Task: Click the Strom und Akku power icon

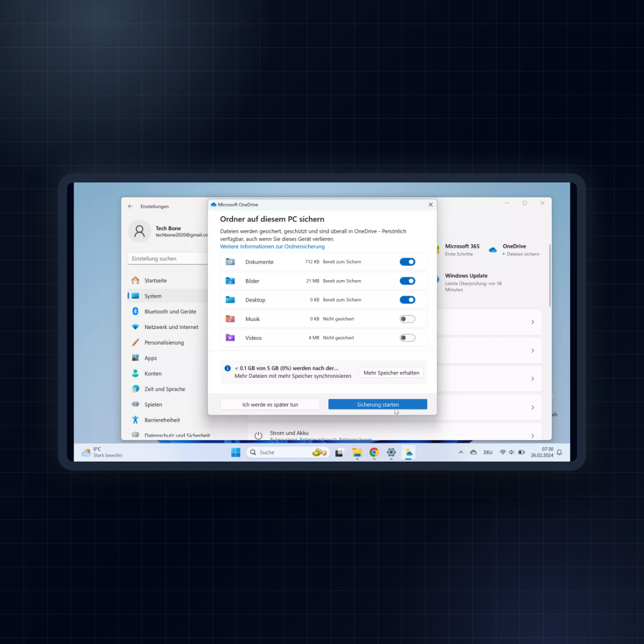Action: pyautogui.click(x=258, y=436)
